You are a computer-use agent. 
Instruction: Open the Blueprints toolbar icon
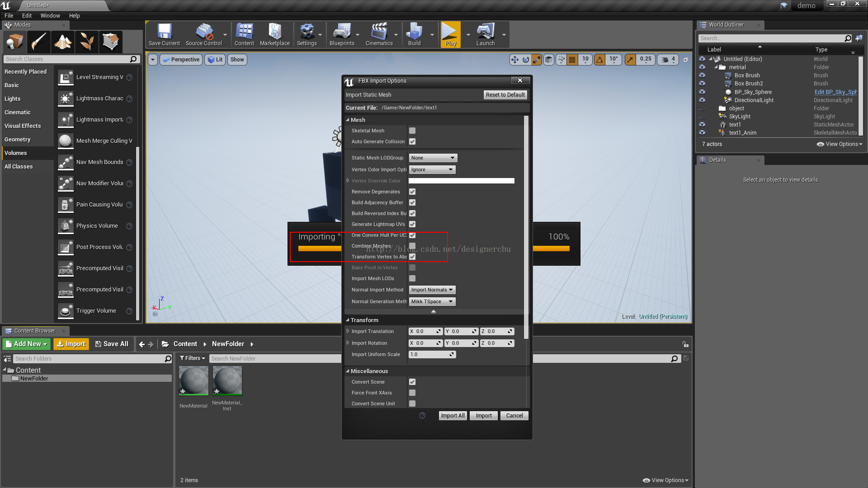pos(342,35)
